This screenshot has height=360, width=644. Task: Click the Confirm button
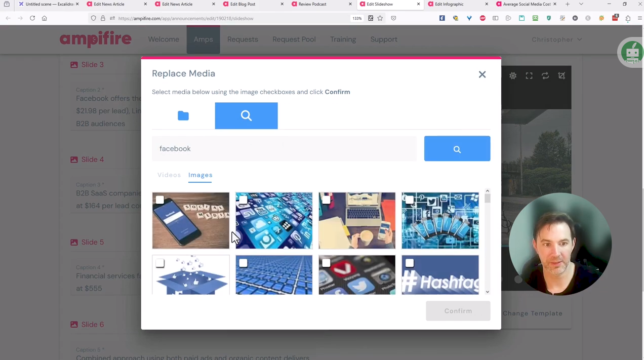point(458,311)
